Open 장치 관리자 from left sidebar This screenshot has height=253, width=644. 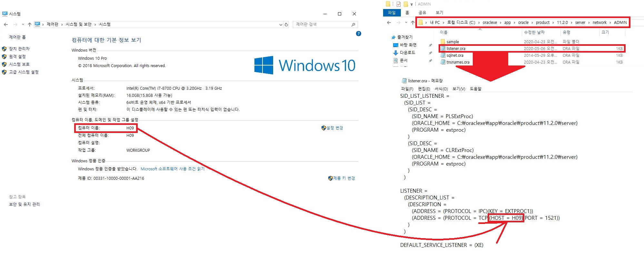19,49
